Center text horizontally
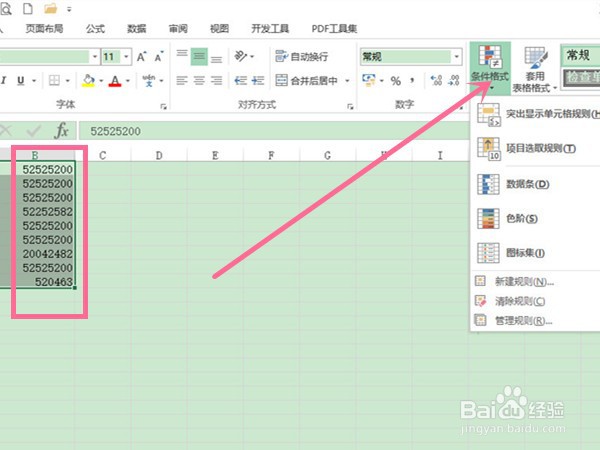 (x=199, y=80)
